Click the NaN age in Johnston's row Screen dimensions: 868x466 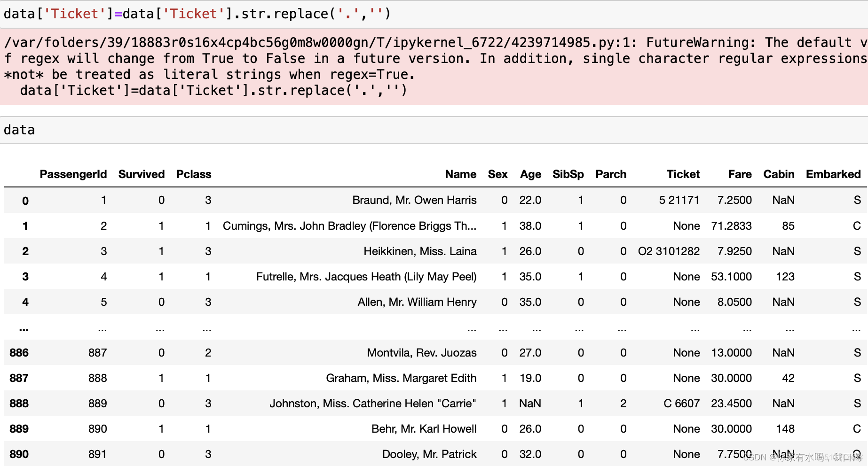[530, 404]
